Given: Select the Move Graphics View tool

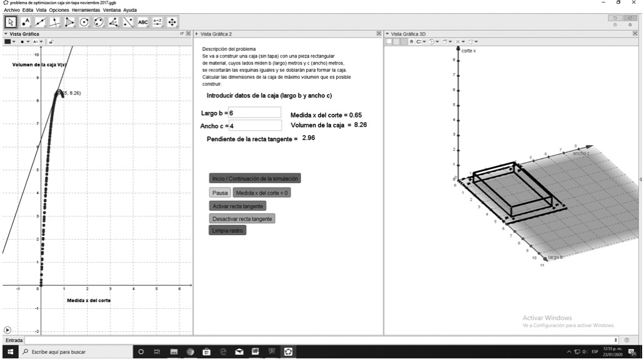Looking at the screenshot, I should [171, 23].
